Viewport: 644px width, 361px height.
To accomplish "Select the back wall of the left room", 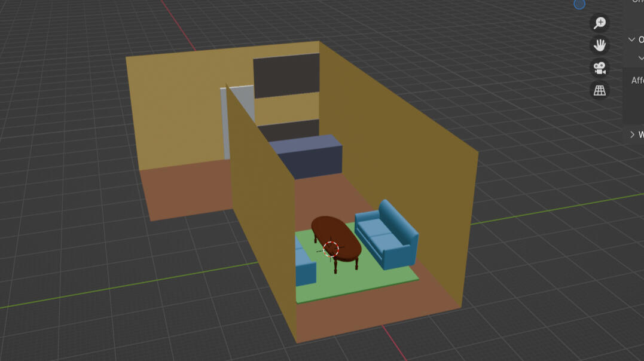I will tap(173, 108).
